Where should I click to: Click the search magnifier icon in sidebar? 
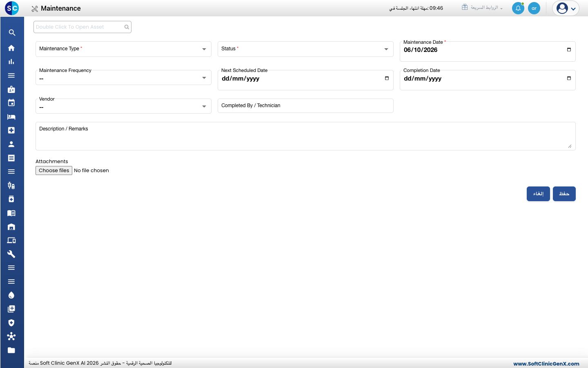(x=12, y=33)
